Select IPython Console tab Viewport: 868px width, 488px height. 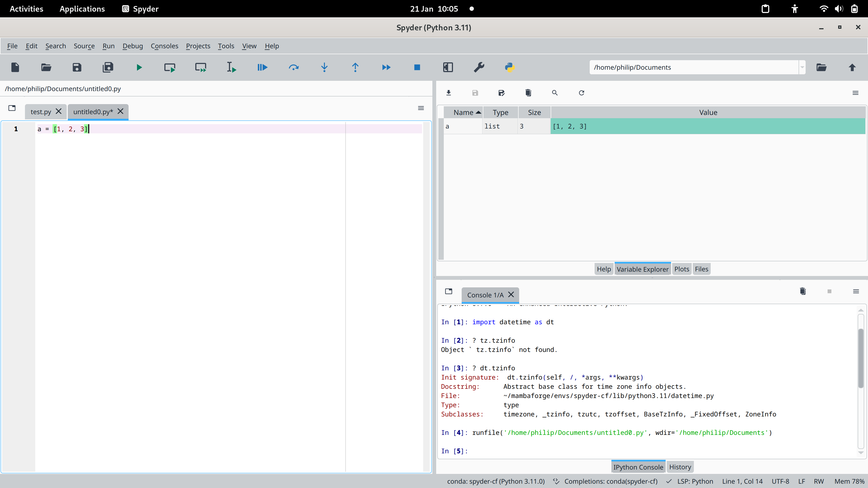pos(638,467)
